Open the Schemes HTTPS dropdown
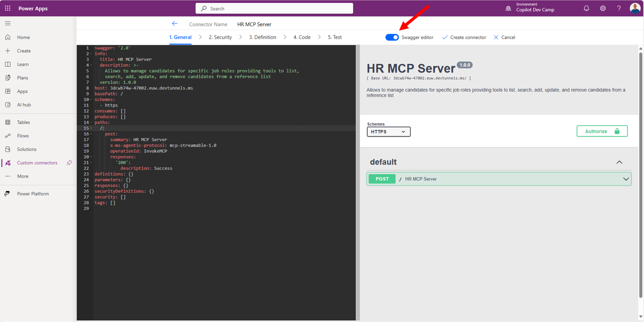The image size is (644, 322). (389, 131)
